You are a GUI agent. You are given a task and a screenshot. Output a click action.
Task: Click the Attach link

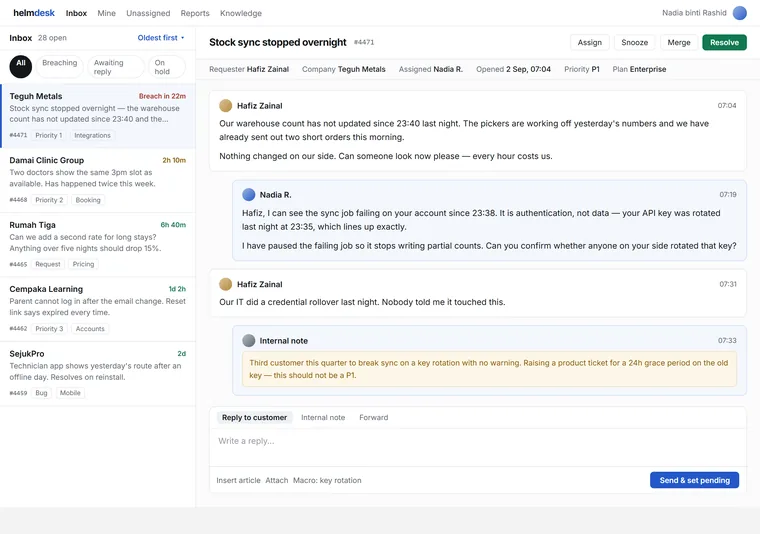pos(277,480)
